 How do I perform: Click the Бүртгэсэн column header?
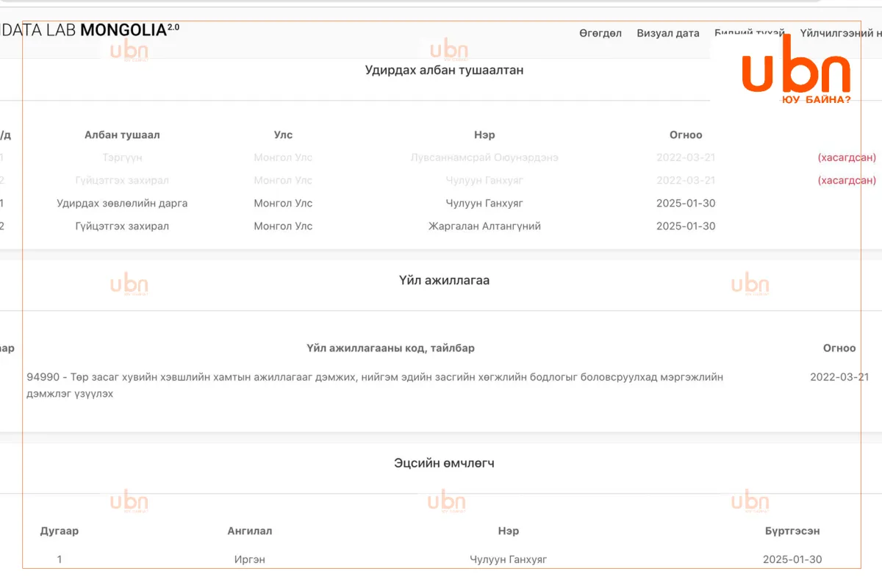(x=792, y=531)
